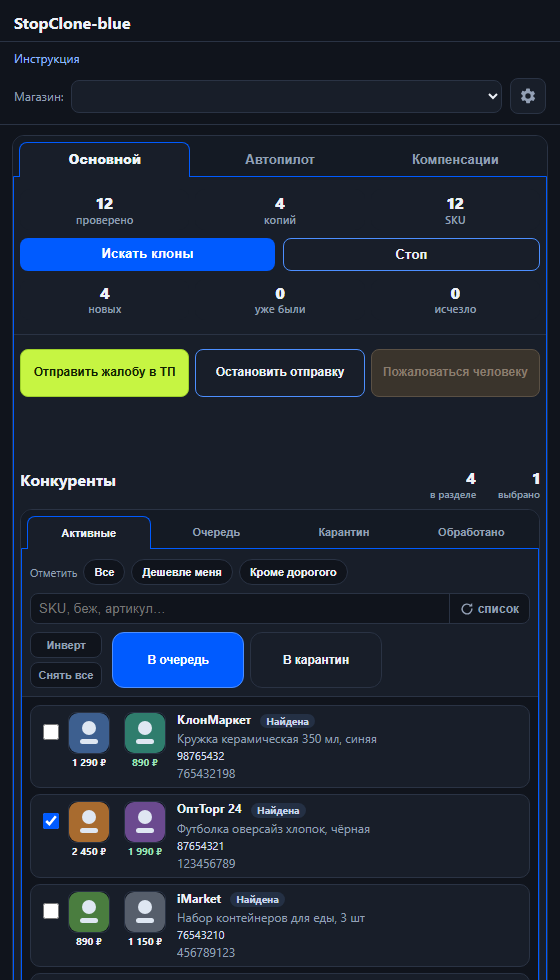Click the КлонМаркет seller name
The width and height of the screenshot is (560, 980).
point(214,721)
